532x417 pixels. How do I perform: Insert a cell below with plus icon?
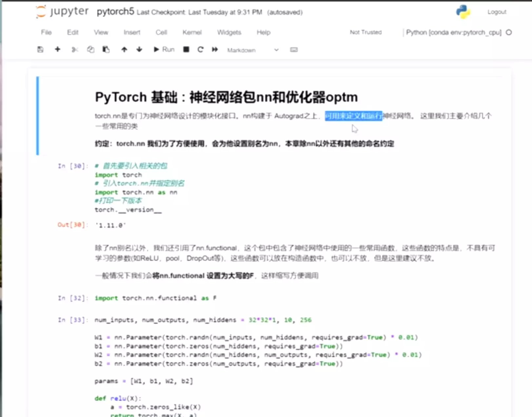point(57,50)
